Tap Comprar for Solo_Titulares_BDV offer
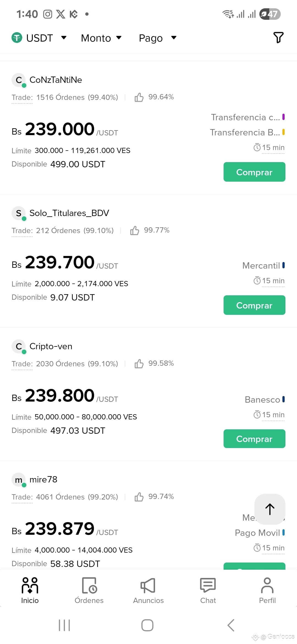Viewport: 297px width, 644px height. 254,305
